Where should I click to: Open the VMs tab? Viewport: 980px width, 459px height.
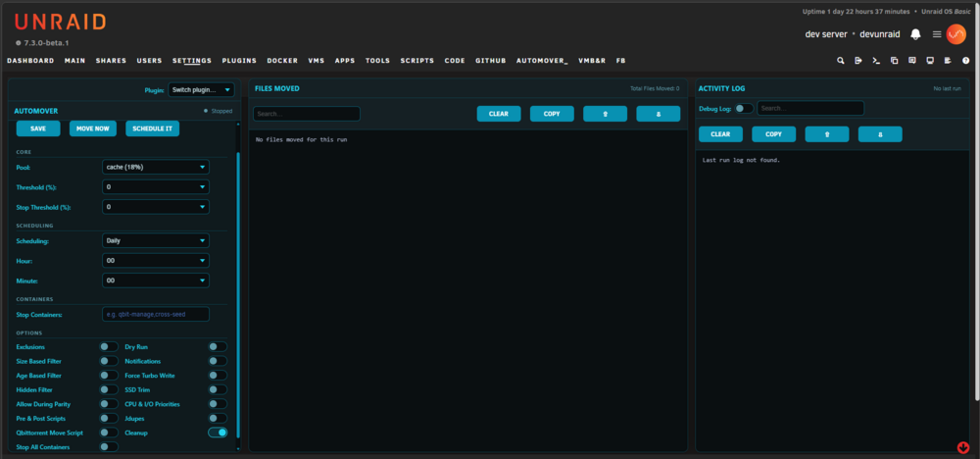coord(317,61)
